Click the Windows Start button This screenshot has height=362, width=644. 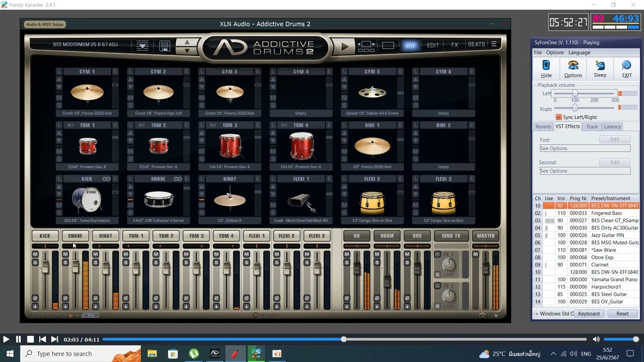tap(10, 353)
